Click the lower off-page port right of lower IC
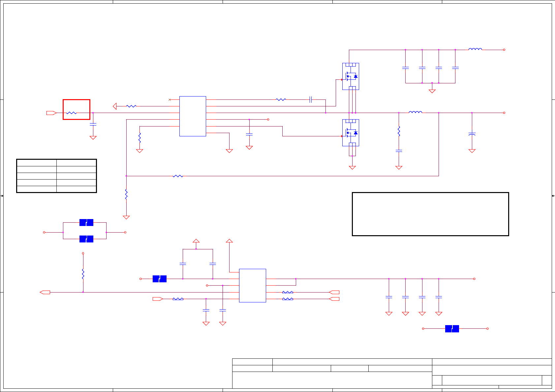Screen dimensions: 555x392 tap(334, 299)
